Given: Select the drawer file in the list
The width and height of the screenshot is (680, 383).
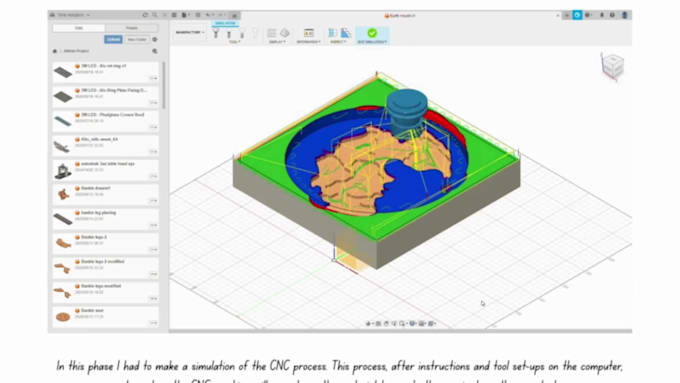Looking at the screenshot, I should pos(105,194).
